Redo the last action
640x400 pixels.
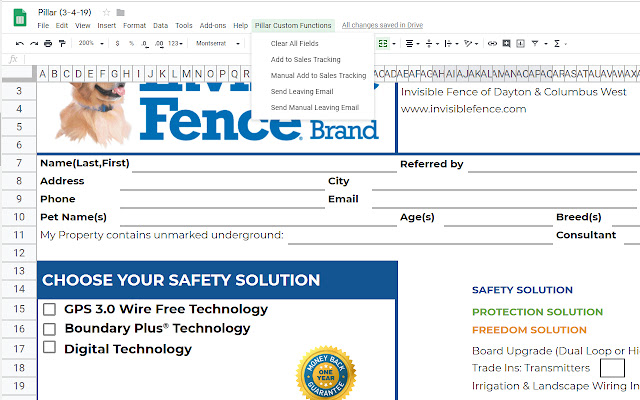pos(34,43)
